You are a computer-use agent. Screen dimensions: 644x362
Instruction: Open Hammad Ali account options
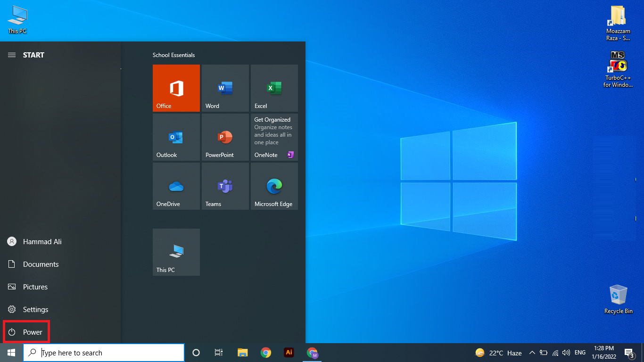click(60, 242)
